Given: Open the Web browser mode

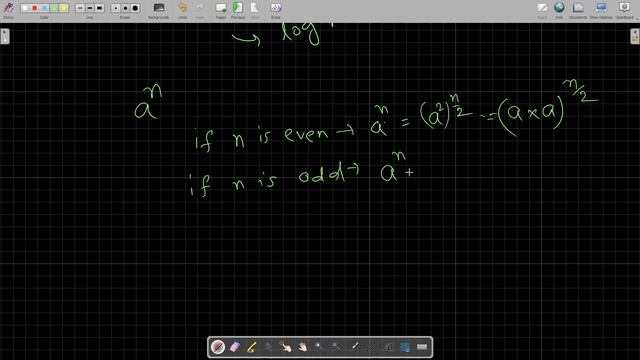Looking at the screenshot, I should (559, 9).
